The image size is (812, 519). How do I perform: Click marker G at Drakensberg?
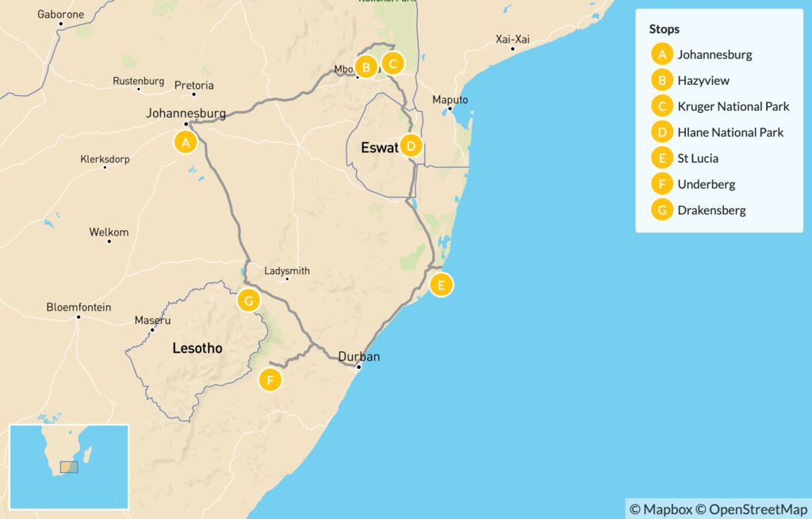[249, 302]
